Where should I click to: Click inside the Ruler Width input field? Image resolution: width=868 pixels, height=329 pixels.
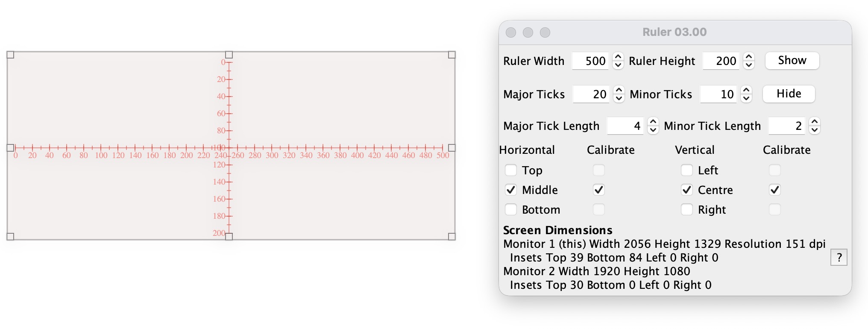[590, 61]
